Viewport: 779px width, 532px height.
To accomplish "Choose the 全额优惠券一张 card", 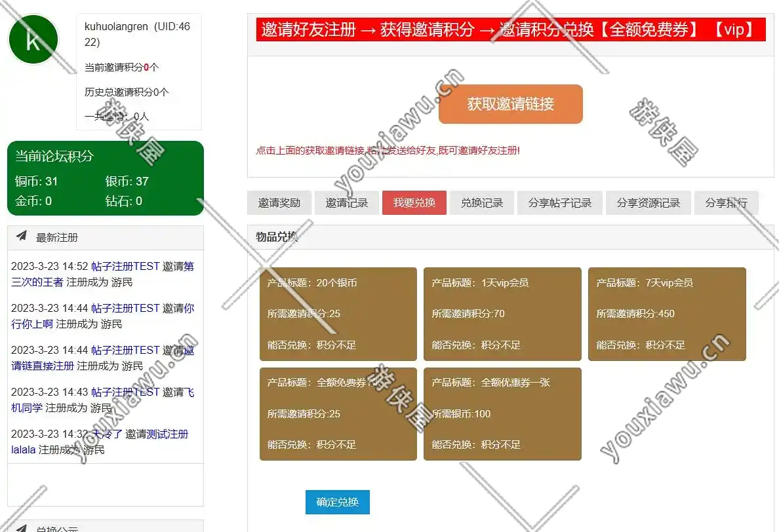I will (502, 413).
